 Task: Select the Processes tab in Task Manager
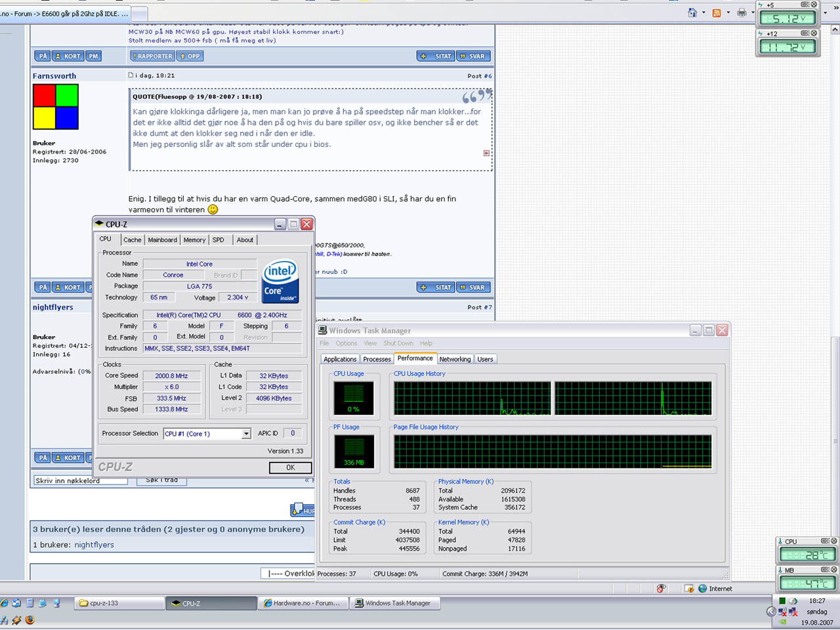(377, 359)
